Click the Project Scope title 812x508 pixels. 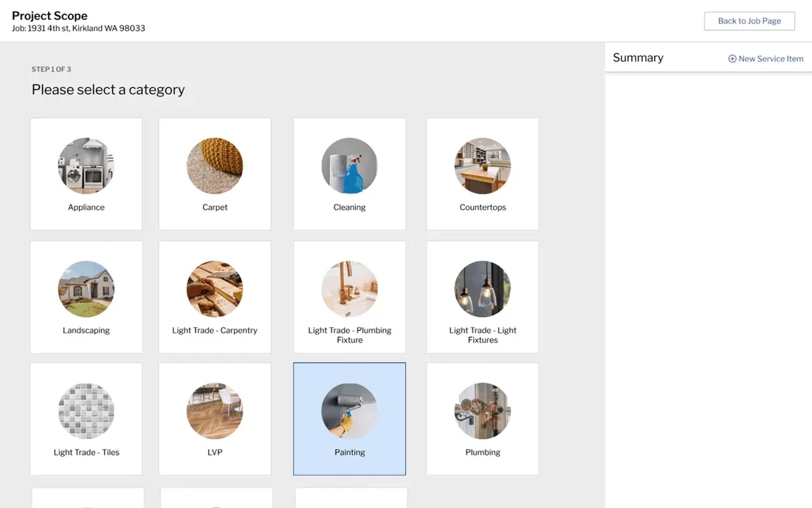pyautogui.click(x=49, y=16)
